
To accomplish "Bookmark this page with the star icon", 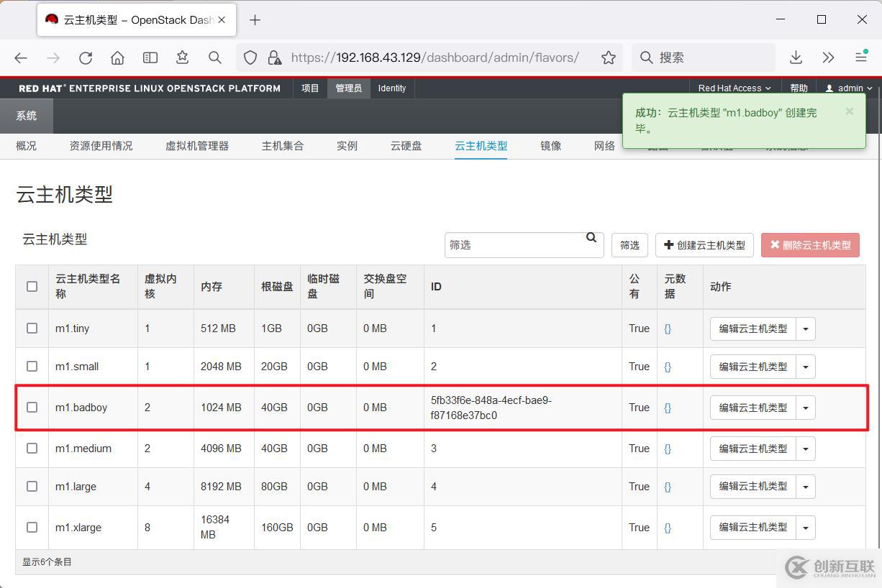I will 609,58.
